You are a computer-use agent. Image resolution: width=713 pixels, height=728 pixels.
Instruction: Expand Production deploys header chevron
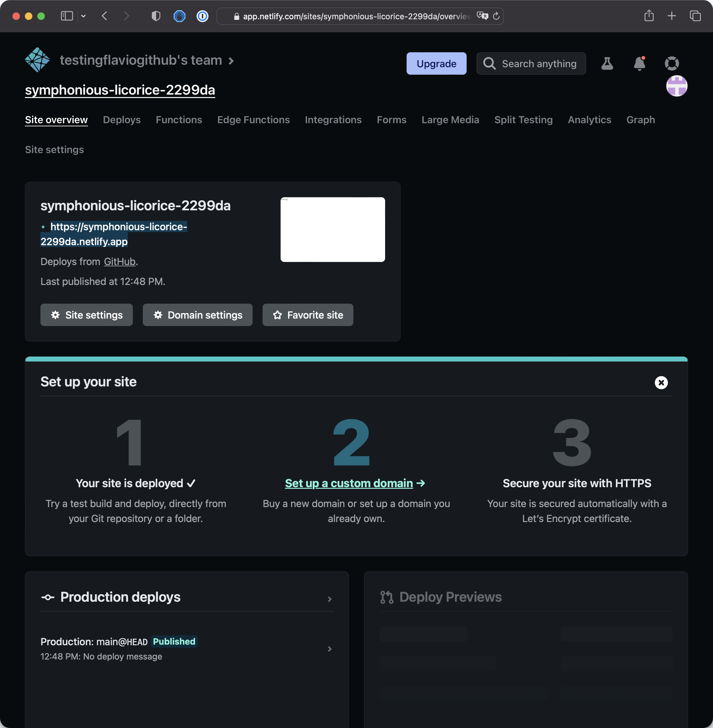[329, 599]
